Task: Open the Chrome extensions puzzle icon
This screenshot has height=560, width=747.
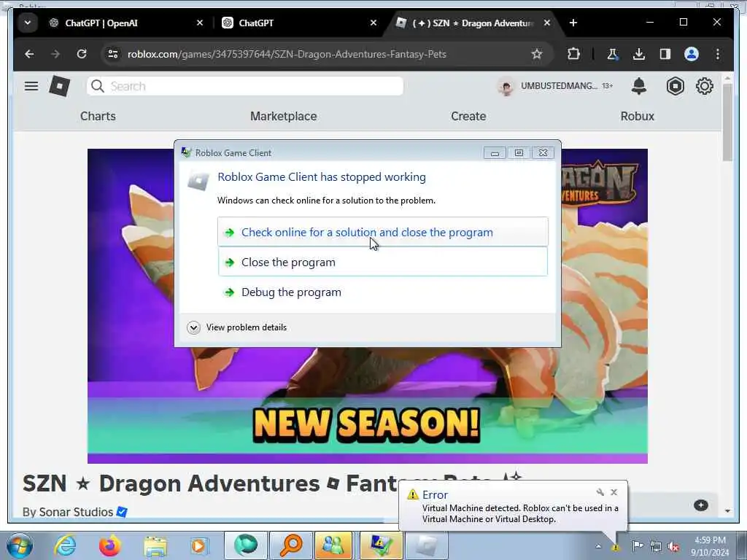Action: click(x=574, y=54)
